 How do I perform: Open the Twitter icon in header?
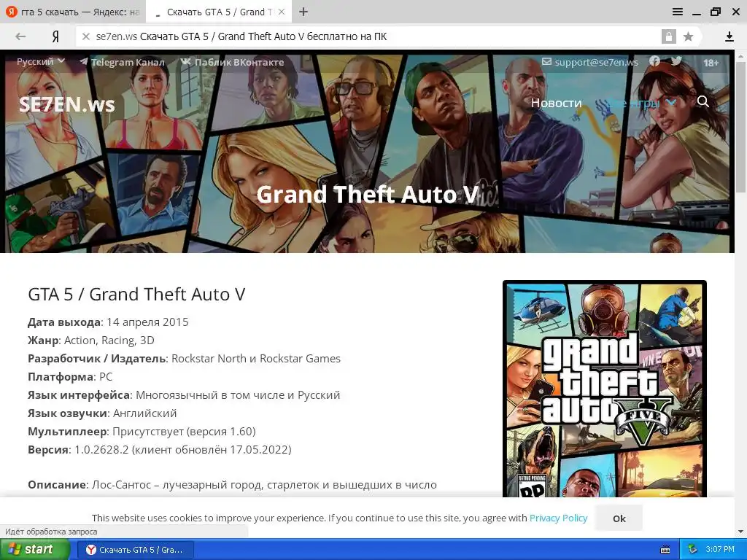tap(676, 61)
